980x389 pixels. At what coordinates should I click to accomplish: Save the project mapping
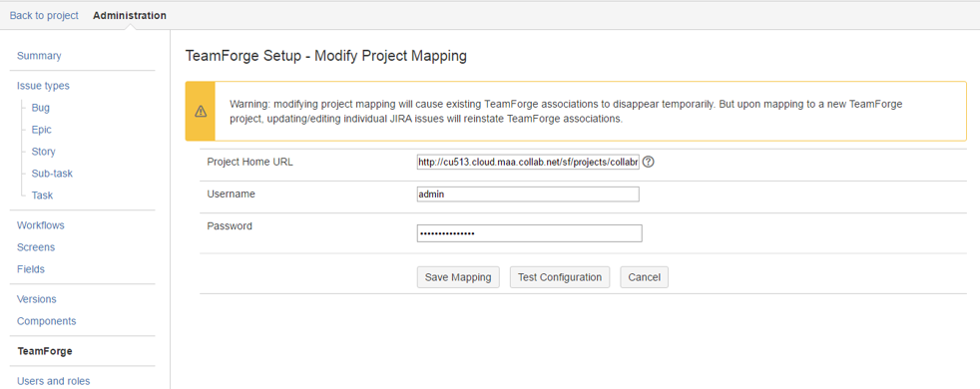[458, 277]
